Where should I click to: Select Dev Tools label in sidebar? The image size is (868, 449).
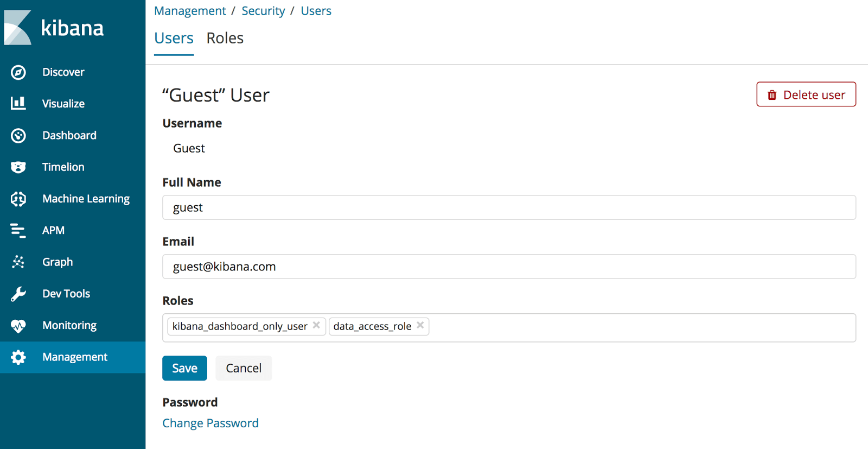point(66,294)
